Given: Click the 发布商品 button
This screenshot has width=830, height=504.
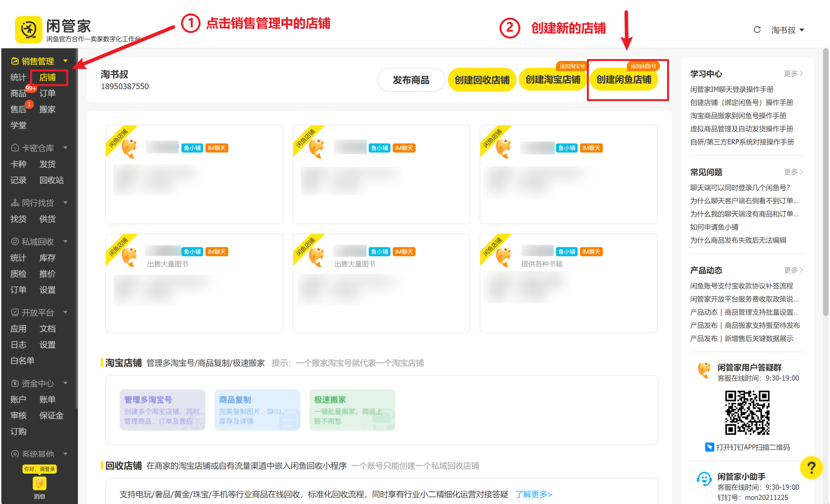Looking at the screenshot, I should pyautogui.click(x=411, y=80).
